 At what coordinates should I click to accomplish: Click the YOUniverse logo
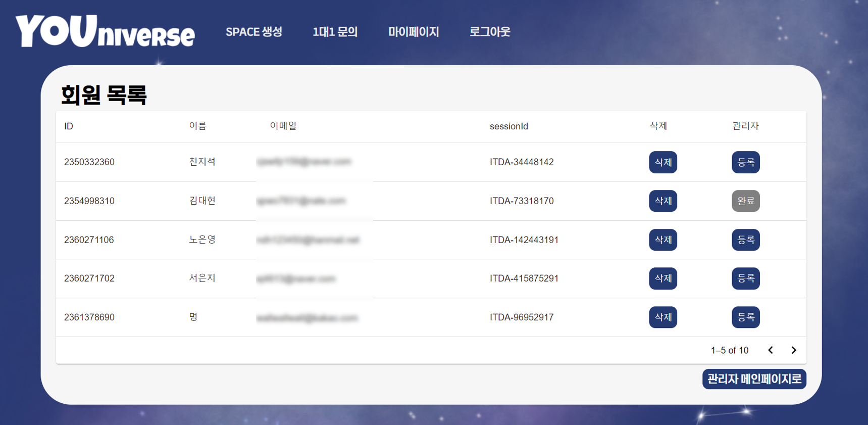(x=105, y=31)
